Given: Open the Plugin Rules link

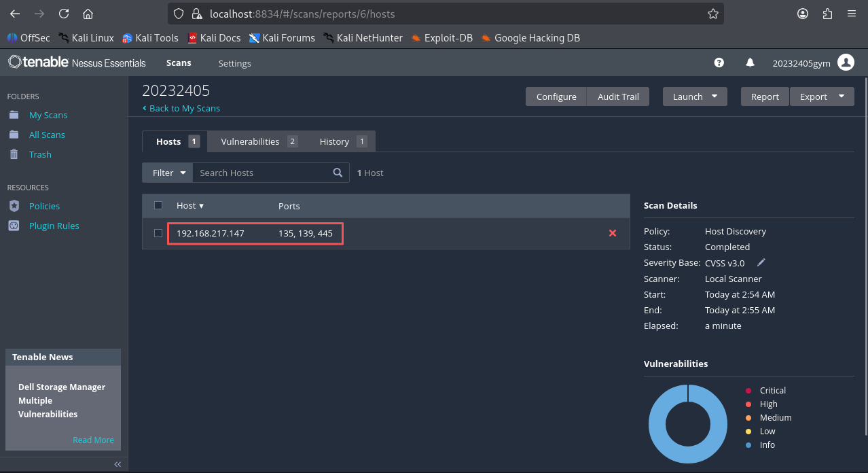Looking at the screenshot, I should [54, 226].
